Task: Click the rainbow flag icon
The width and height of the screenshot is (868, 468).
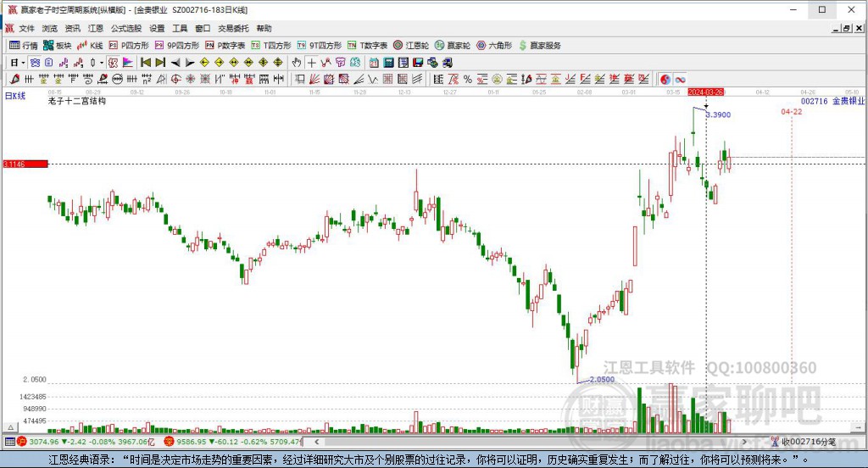Action: [x=128, y=63]
